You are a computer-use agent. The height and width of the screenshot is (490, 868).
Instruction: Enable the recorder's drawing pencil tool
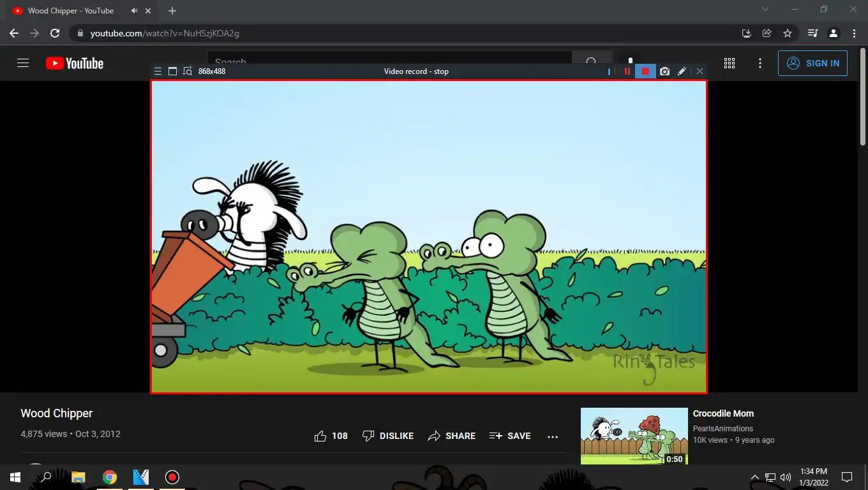(x=682, y=71)
